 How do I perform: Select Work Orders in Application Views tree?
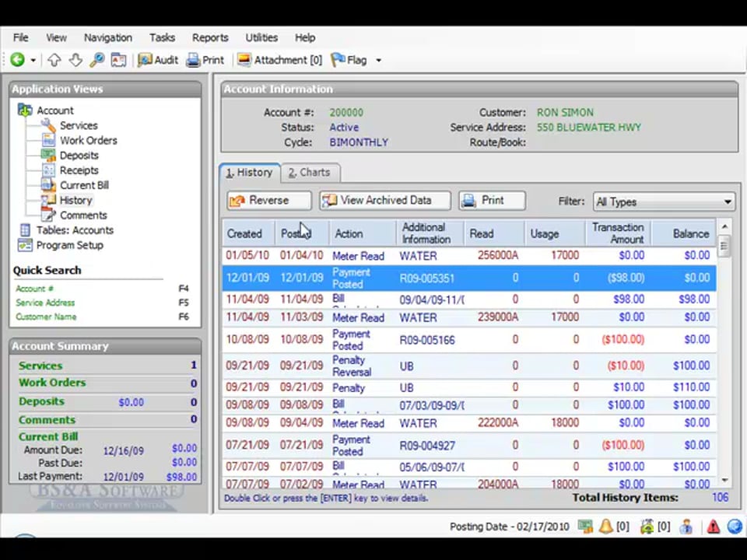pyautogui.click(x=88, y=141)
